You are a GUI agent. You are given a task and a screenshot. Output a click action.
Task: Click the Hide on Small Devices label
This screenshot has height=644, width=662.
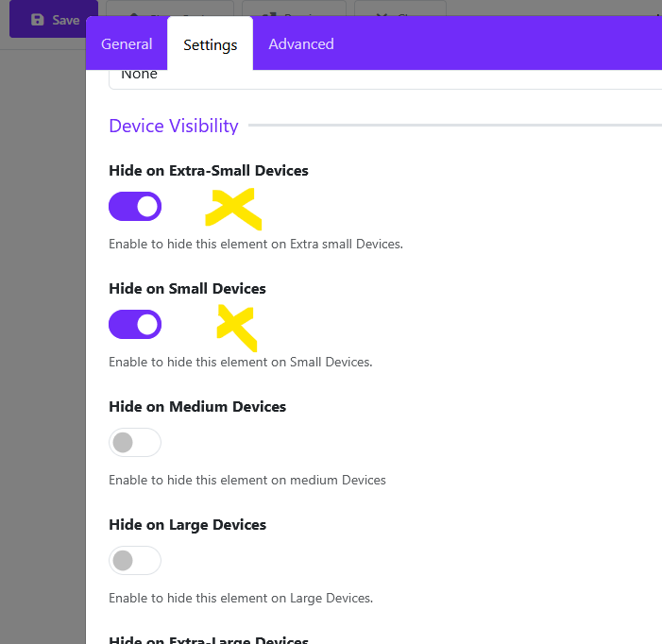click(x=187, y=289)
